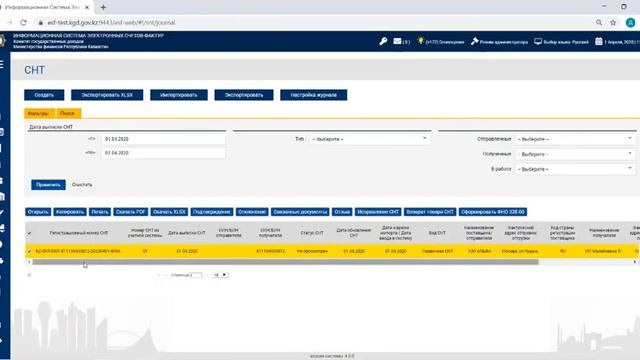
Task: Click the end date field of Дата выписки СНТ
Action: click(x=163, y=153)
